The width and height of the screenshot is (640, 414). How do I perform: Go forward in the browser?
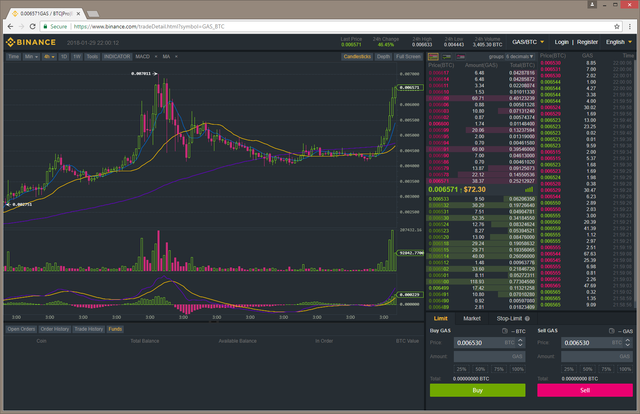(21, 27)
